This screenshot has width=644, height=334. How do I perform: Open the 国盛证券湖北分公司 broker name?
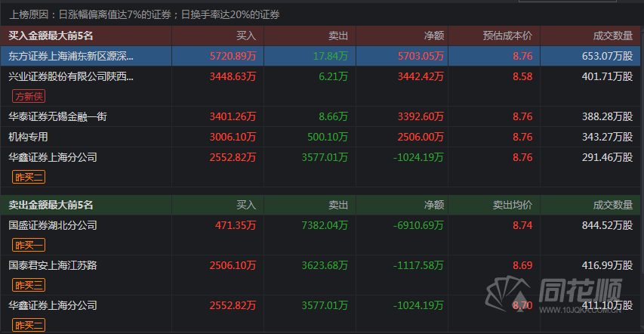click(53, 225)
